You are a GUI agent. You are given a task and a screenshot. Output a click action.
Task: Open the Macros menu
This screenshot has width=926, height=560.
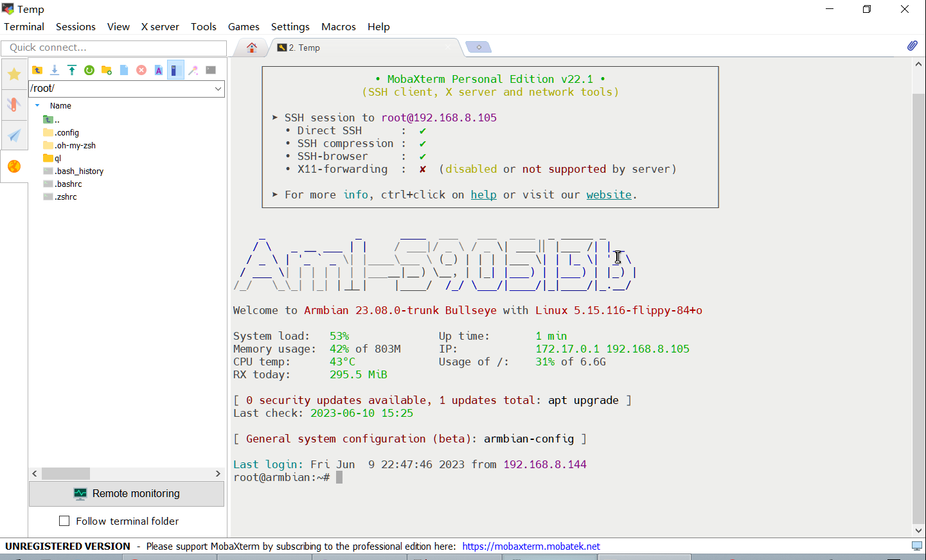click(339, 26)
